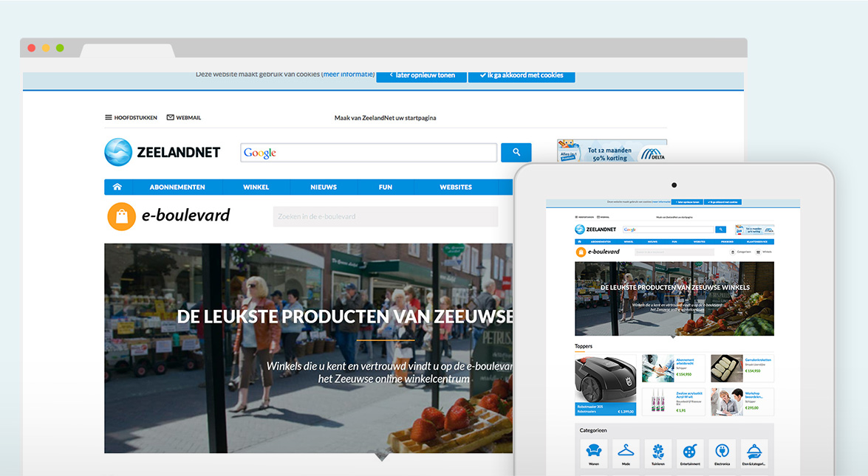Click into the Google search field

(x=369, y=153)
